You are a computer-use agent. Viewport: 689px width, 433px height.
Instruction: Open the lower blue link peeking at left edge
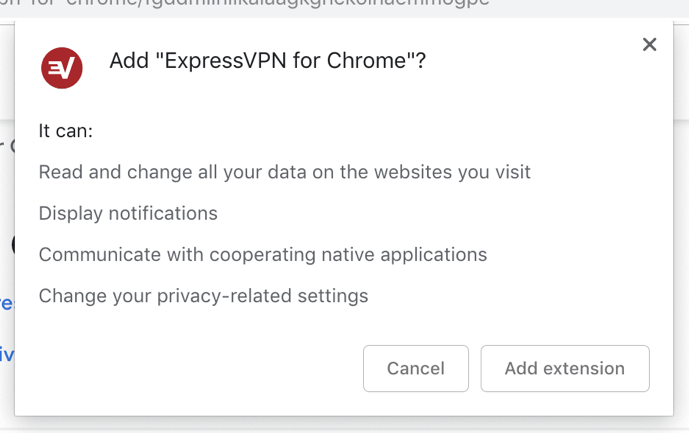pos(7,354)
